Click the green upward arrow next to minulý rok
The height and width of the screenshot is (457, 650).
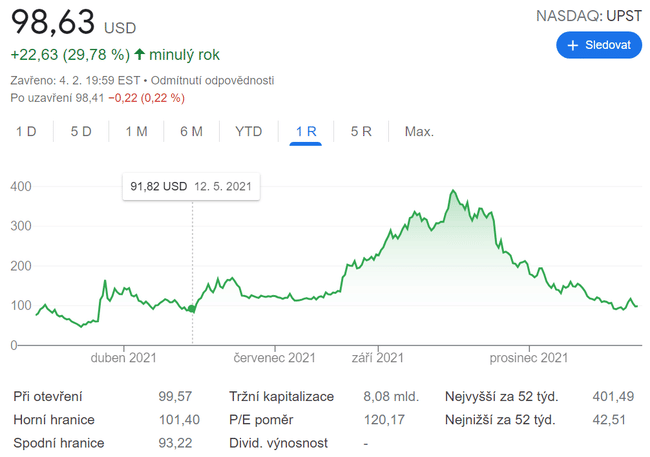point(139,55)
